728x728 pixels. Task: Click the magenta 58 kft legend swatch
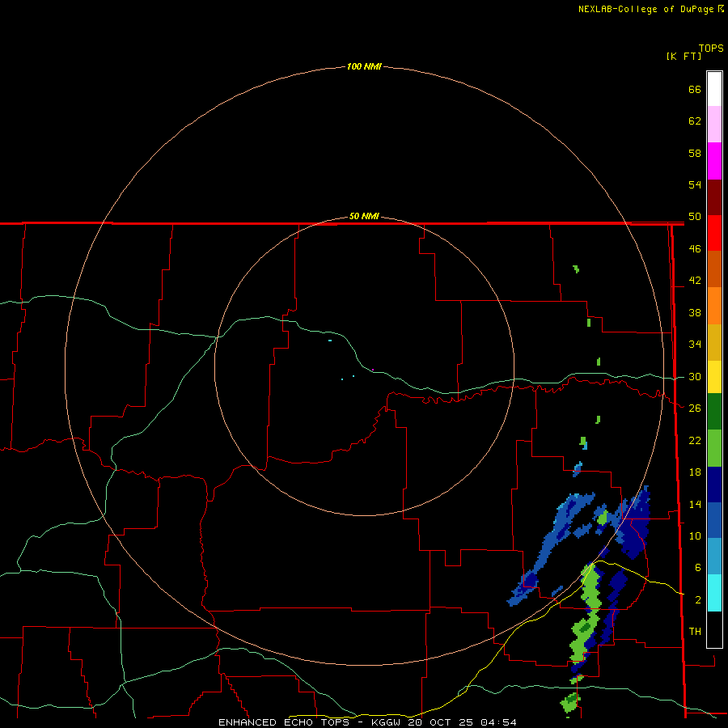pos(714,161)
